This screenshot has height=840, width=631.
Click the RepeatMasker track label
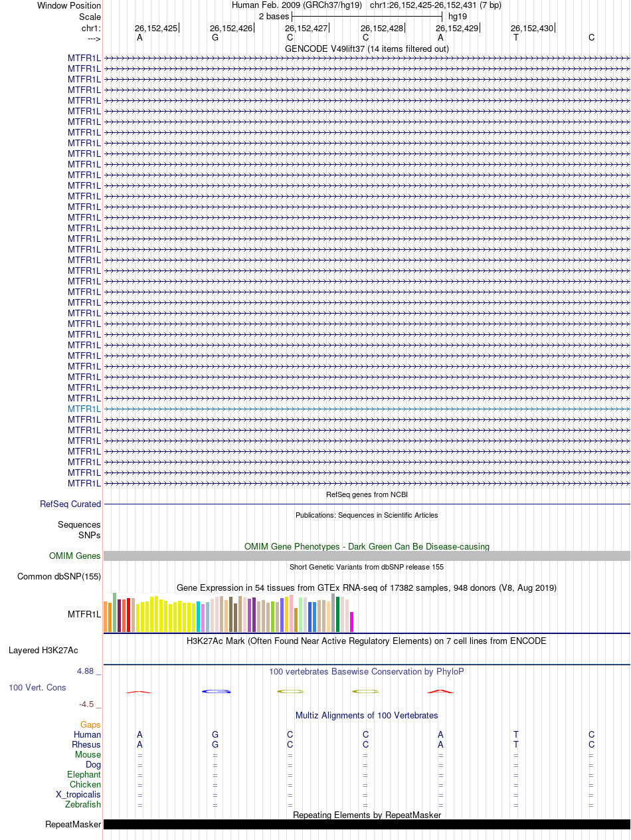click(x=73, y=825)
